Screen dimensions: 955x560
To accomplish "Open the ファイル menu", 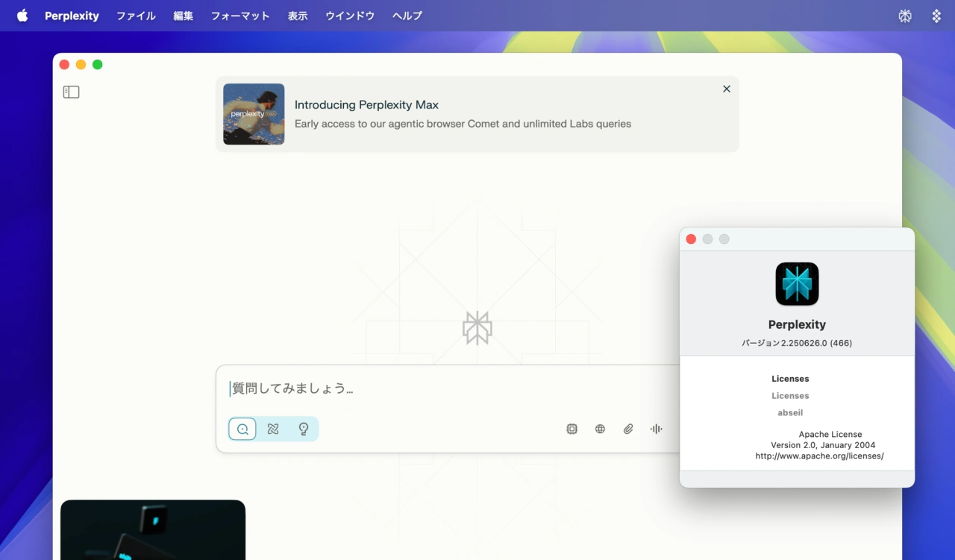I will [x=136, y=16].
